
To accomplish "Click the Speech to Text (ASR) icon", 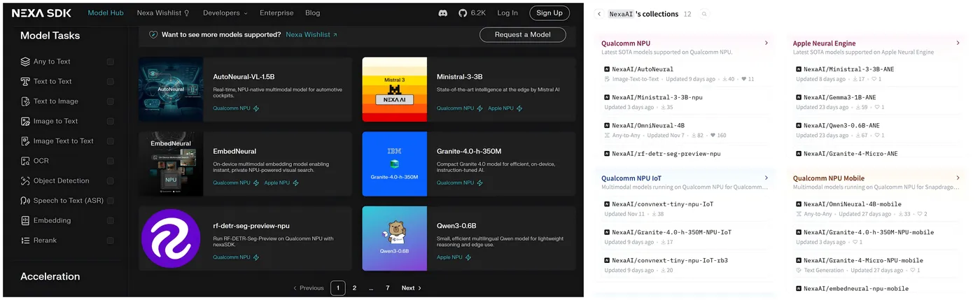I will 25,201.
